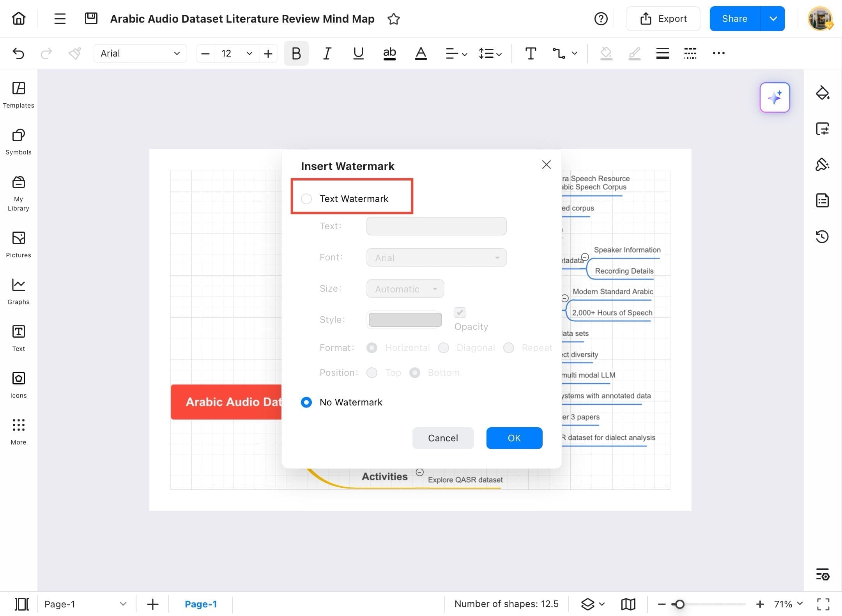Image resolution: width=842 pixels, height=616 pixels.
Task: Switch to the Page-1 tab
Action: coord(201,604)
